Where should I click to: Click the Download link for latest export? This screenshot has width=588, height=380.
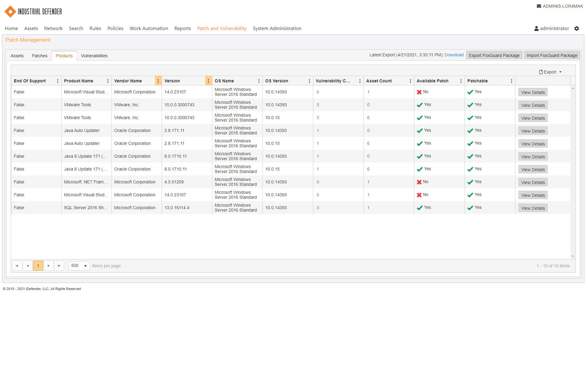tap(454, 55)
